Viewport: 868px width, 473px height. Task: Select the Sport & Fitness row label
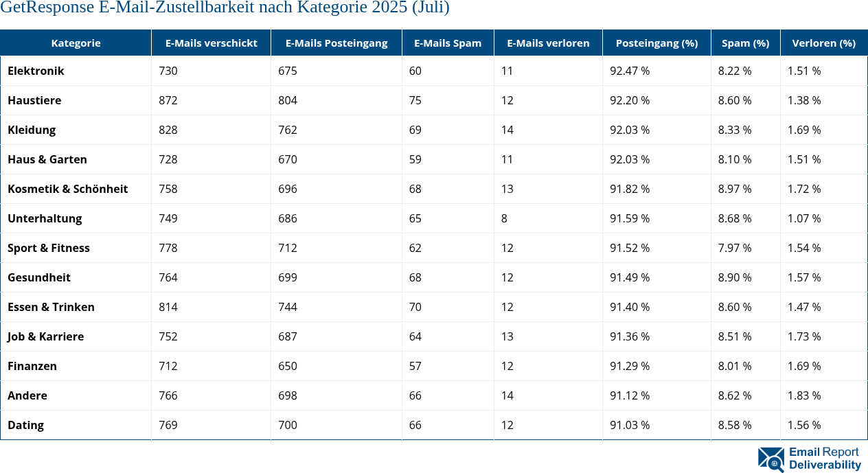click(49, 248)
